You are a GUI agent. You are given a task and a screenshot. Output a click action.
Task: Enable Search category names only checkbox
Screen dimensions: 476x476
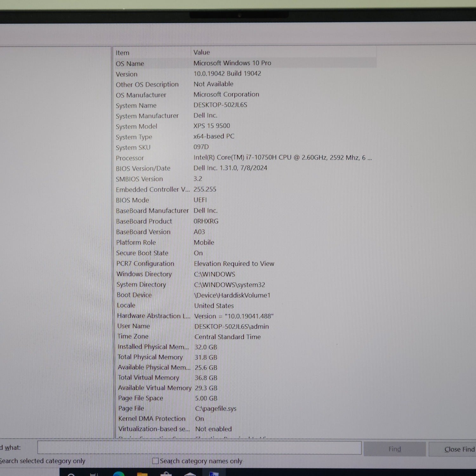coord(155,461)
